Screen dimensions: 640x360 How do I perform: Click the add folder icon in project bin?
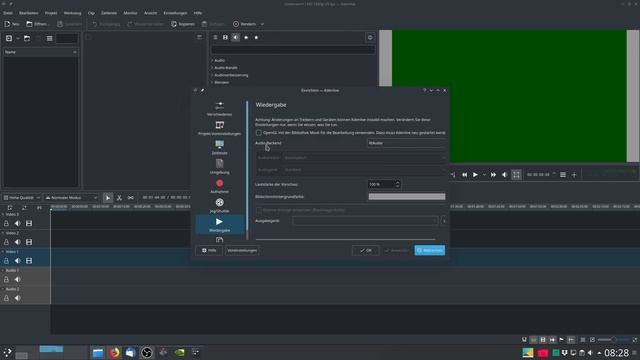click(x=27, y=38)
